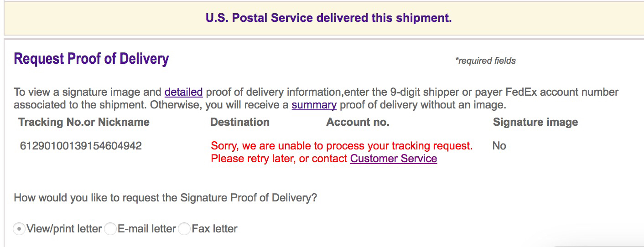
Task: Click tracking number 61290100139154604942
Action: [81, 146]
